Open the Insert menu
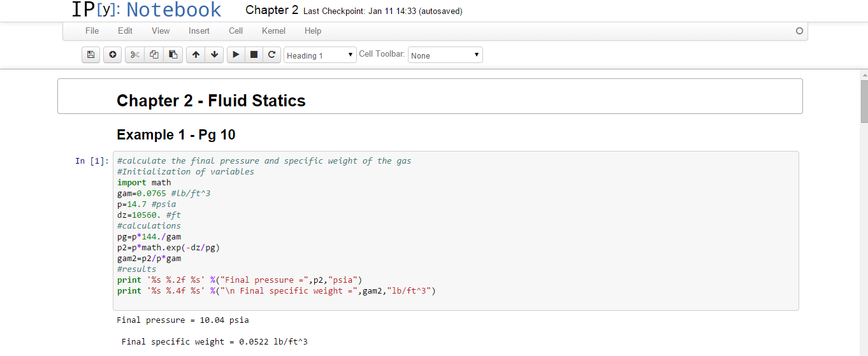Screen dimensions: 868x356 point(199,31)
